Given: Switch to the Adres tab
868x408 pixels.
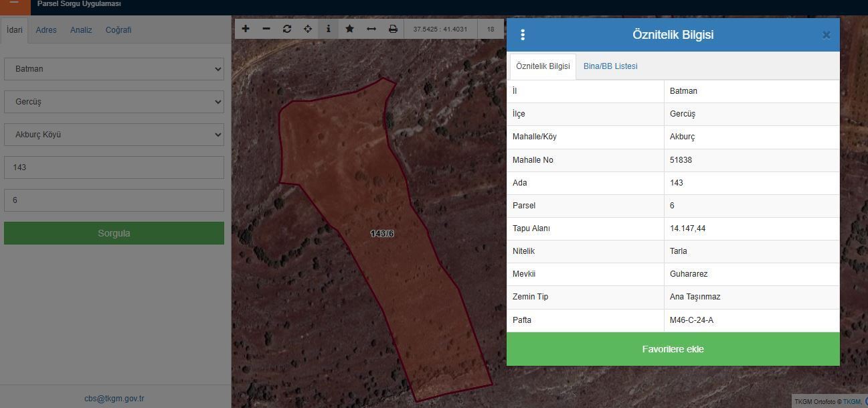Looking at the screenshot, I should point(46,30).
